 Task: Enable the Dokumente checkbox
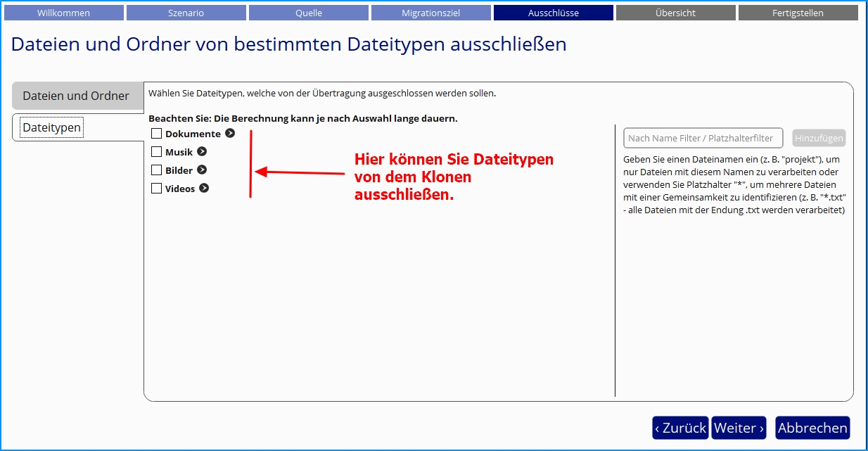[x=157, y=134]
